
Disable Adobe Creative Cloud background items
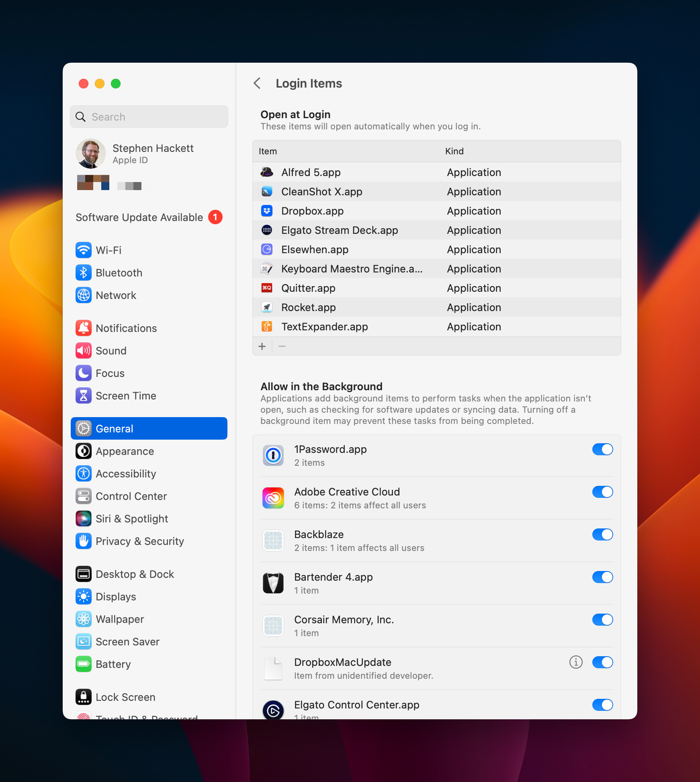tap(602, 492)
